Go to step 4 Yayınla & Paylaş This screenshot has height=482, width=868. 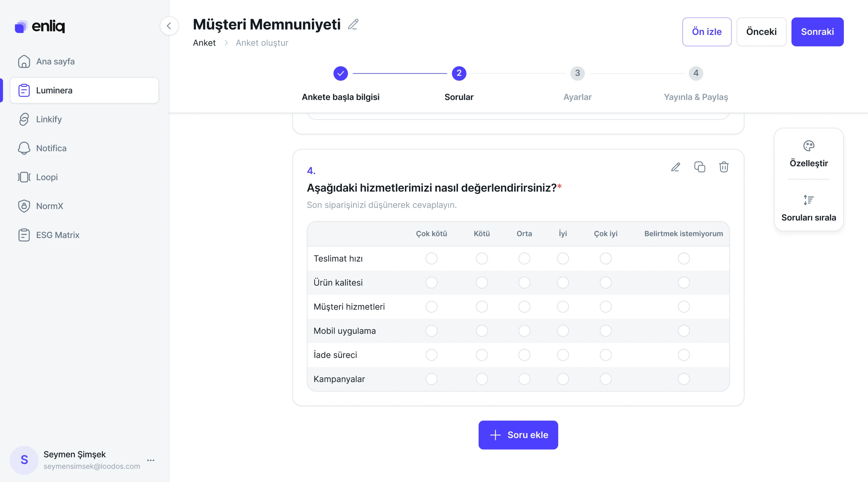[696, 73]
